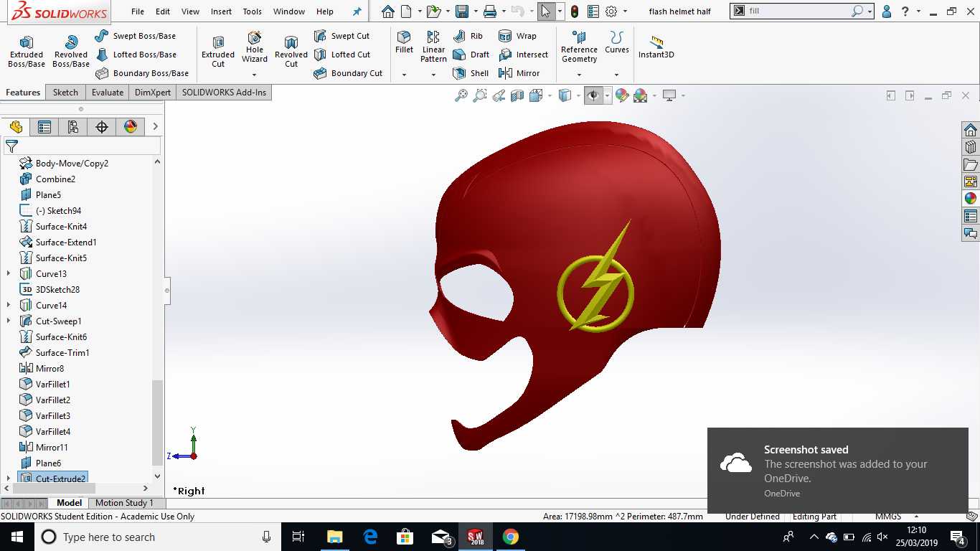
Task: Choose the Mirror feature tool
Action: click(519, 73)
